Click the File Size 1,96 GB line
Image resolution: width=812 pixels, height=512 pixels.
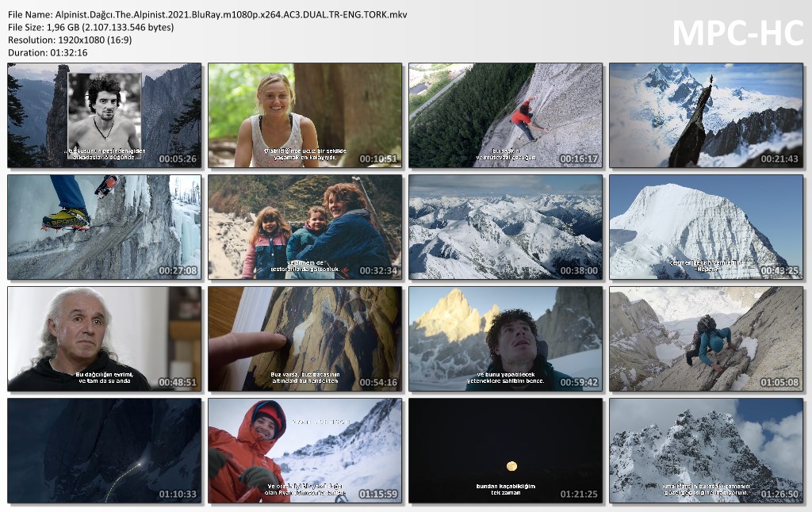(x=90, y=28)
